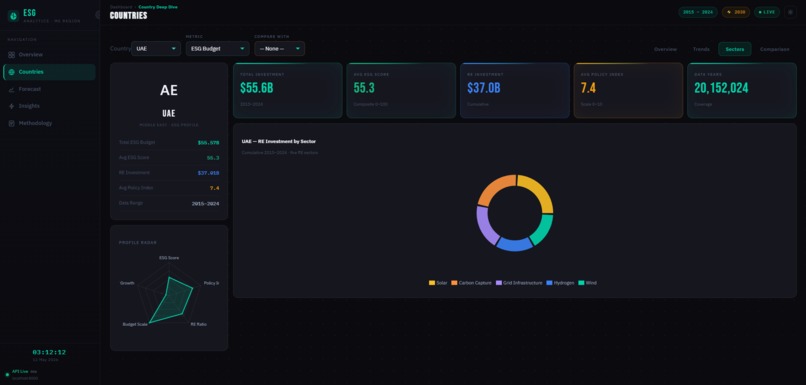Click the 'Total ESG Budget' profile row
806x385 pixels.
(169, 142)
